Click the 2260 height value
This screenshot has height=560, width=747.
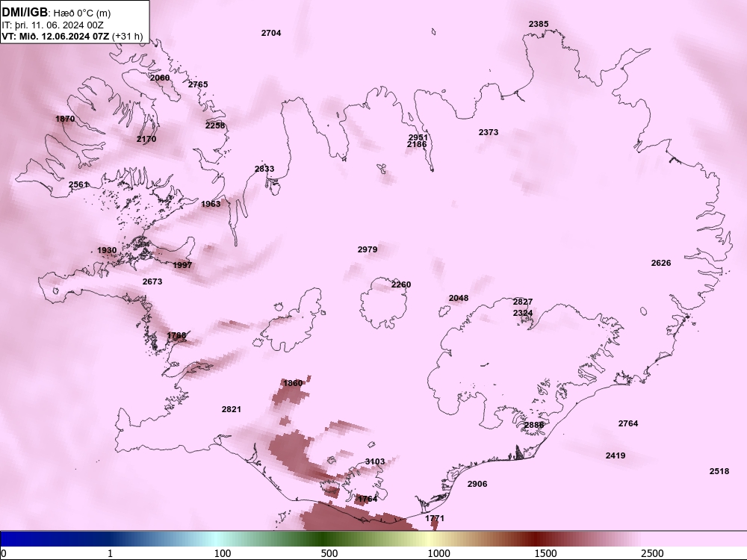(x=400, y=284)
